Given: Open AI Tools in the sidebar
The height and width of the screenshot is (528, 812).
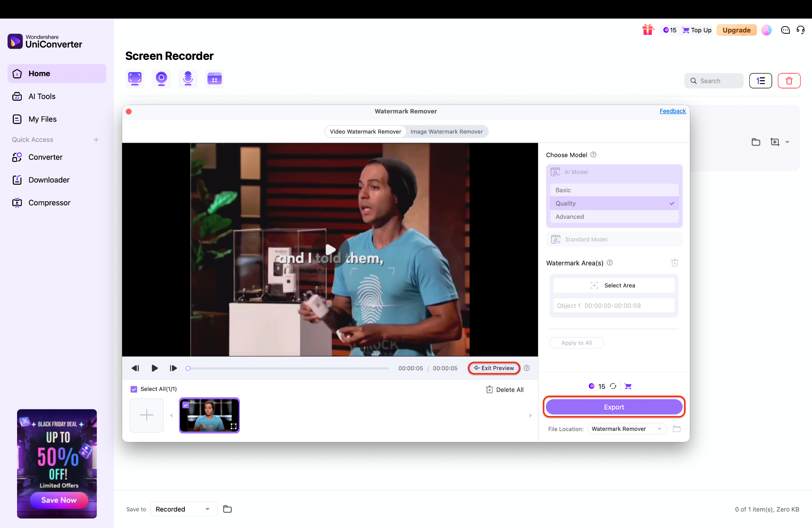Looking at the screenshot, I should (42, 96).
